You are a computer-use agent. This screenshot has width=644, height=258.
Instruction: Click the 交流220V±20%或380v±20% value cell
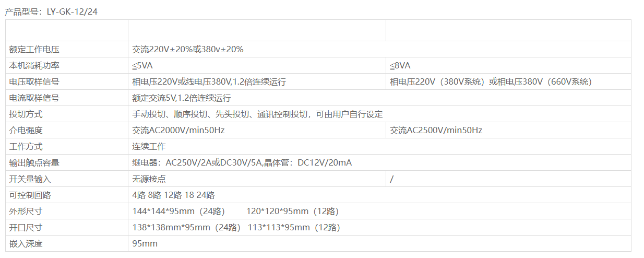(188, 50)
